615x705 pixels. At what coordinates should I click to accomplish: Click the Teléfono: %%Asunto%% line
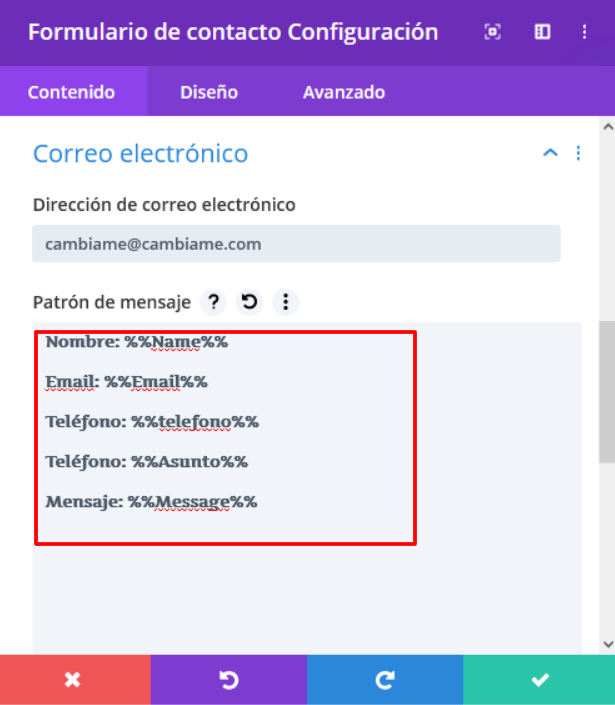pos(147,462)
